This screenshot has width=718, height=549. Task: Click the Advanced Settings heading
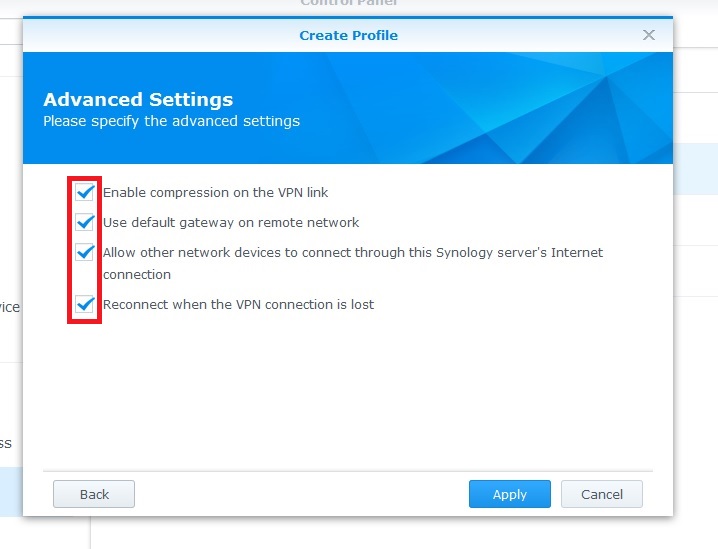[x=138, y=100]
